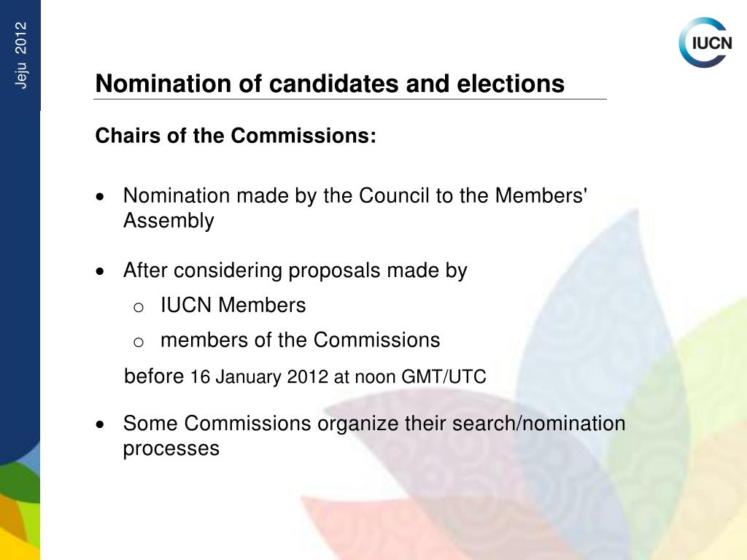This screenshot has width=747, height=560.
Task: Click the word "before" in deadline line
Action: [x=154, y=376]
